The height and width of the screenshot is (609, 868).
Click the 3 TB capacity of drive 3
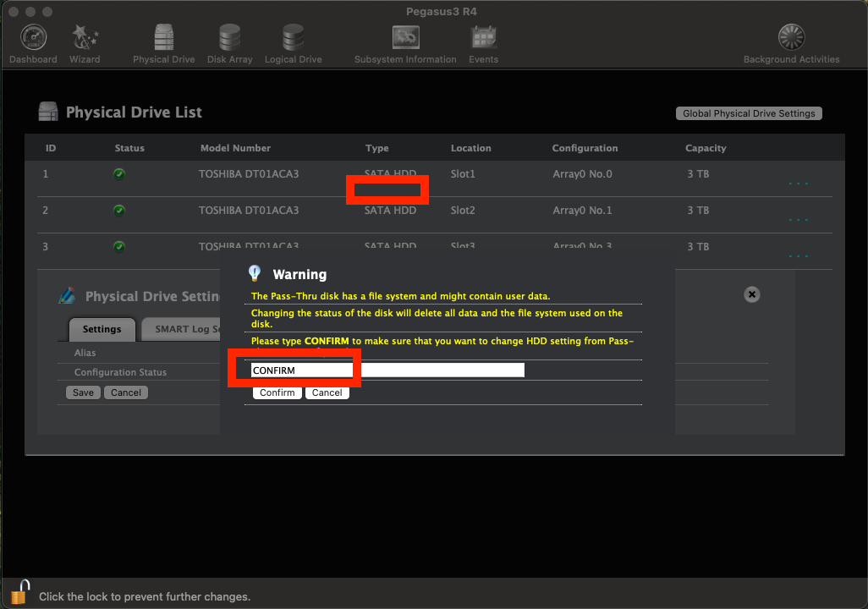[698, 247]
